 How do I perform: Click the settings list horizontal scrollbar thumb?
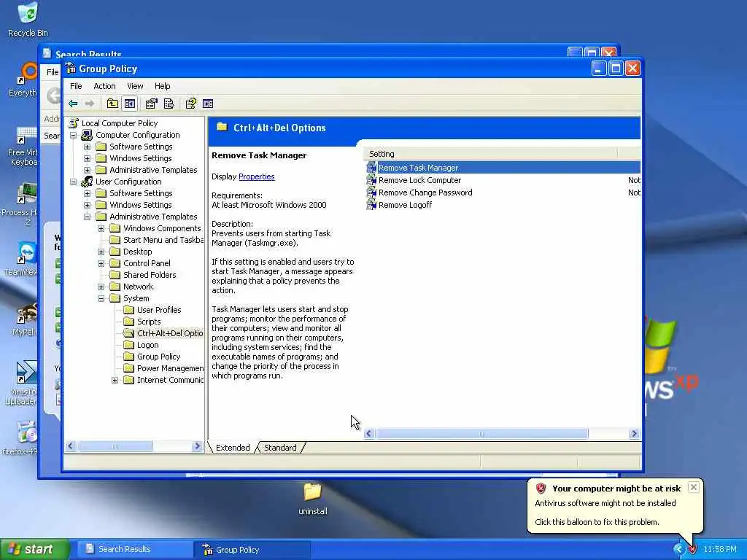481,434
